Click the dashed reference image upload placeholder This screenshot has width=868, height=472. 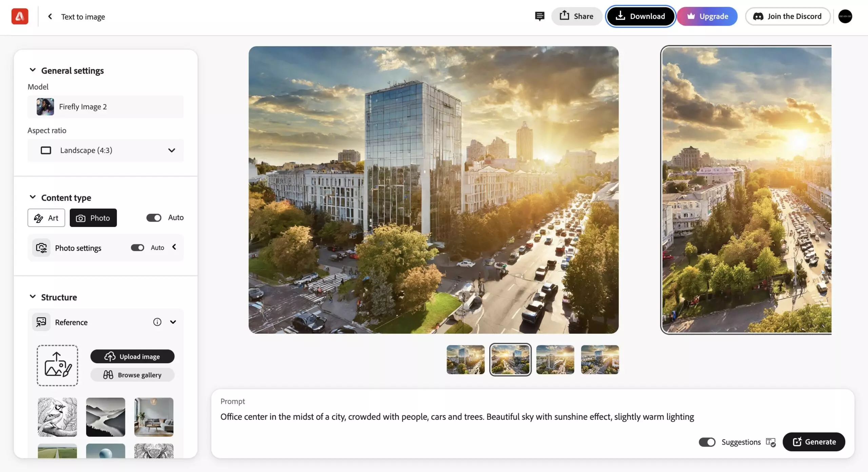(x=57, y=365)
